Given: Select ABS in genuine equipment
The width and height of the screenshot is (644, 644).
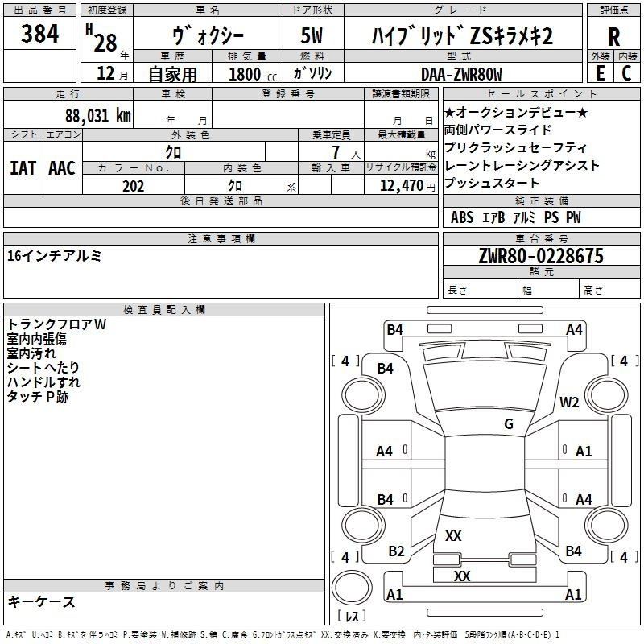Looking at the screenshot, I should click(x=462, y=217).
